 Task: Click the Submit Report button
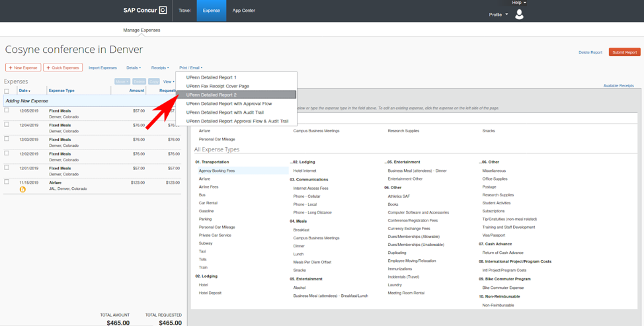[624, 52]
